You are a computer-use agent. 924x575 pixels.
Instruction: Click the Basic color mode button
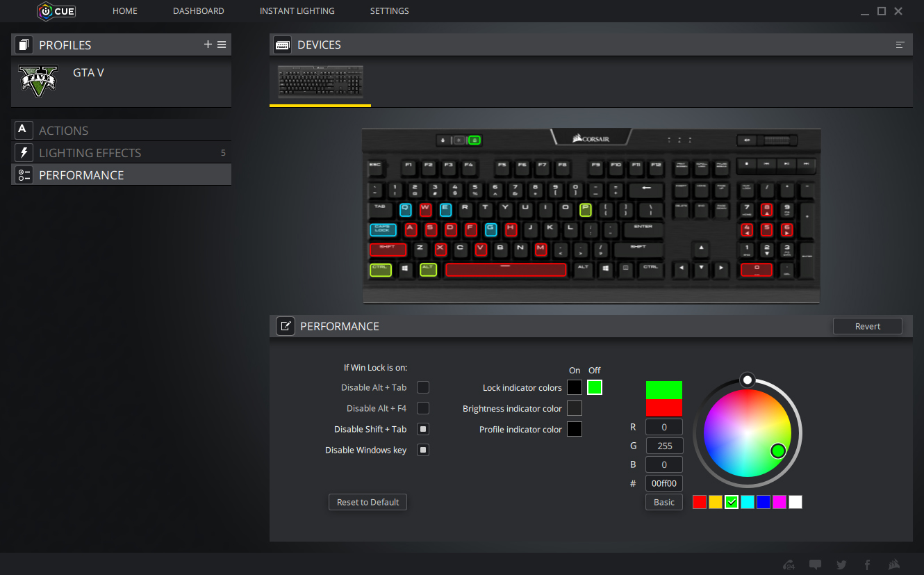664,502
